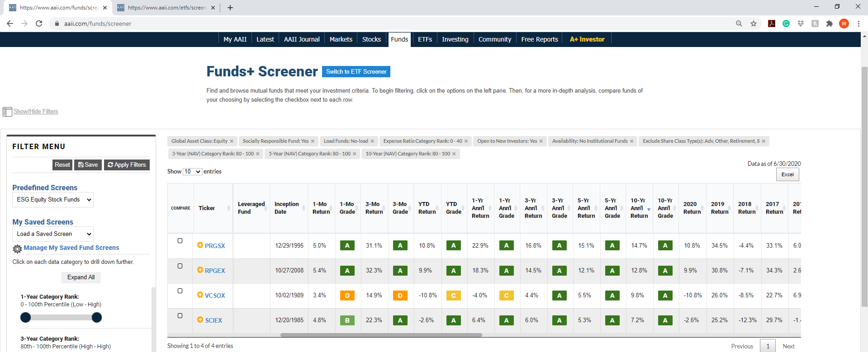The image size is (868, 352).
Task: Remove the Socially Responsible Fund filter
Action: click(313, 141)
